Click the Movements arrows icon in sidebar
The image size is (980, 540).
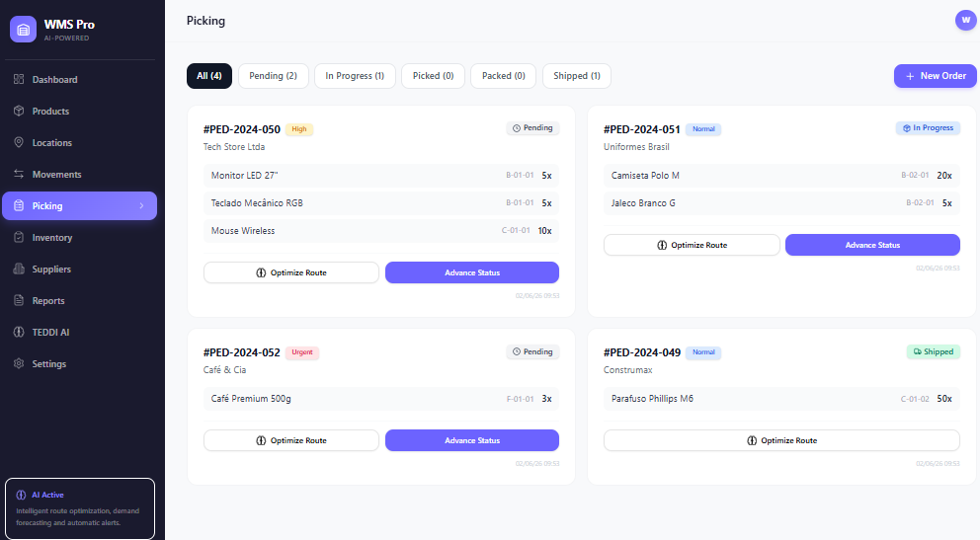point(19,174)
